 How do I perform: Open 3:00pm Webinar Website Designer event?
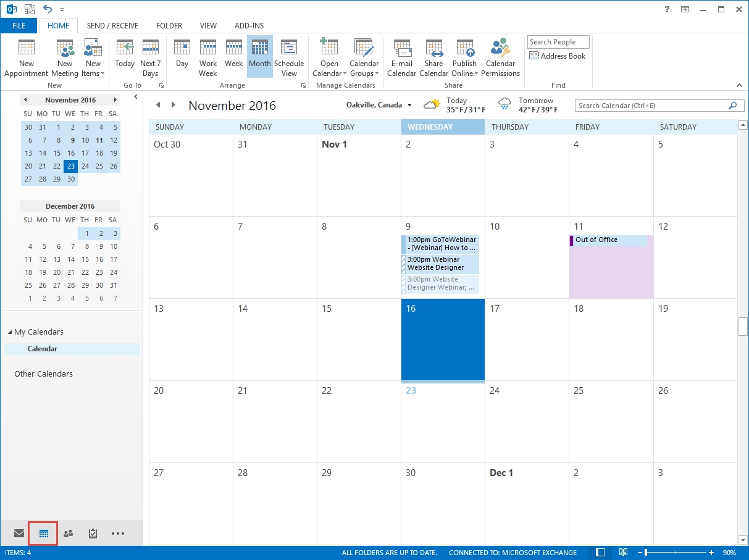pyautogui.click(x=440, y=264)
